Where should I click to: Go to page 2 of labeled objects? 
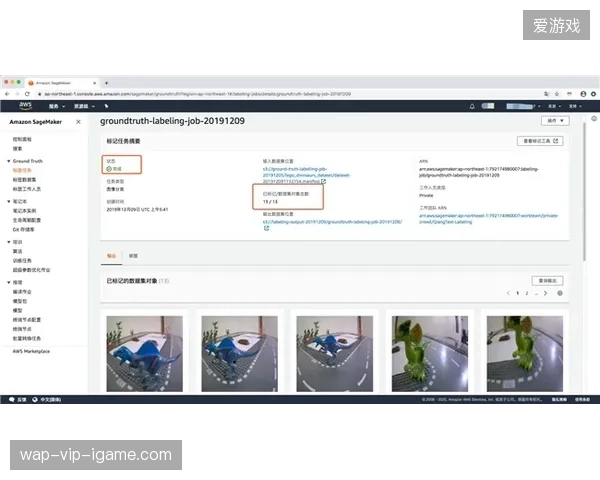point(527,293)
